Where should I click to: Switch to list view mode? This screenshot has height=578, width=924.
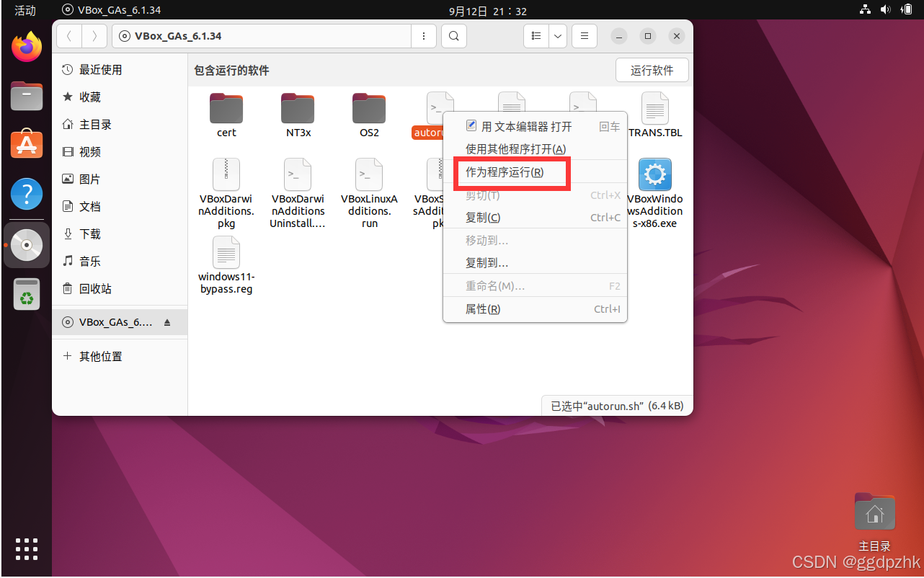point(536,36)
